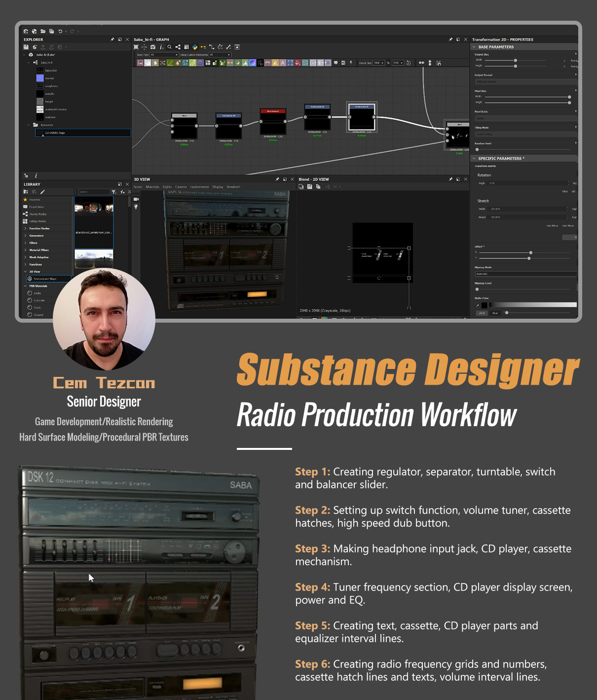Open the Camera menu in 3D View
The width and height of the screenshot is (597, 700).
181,187
